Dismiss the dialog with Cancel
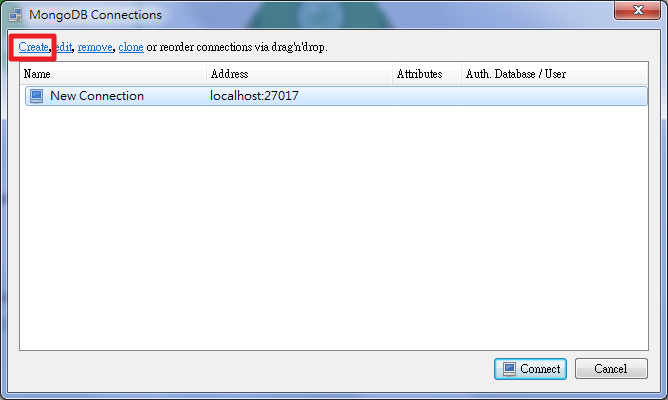The width and height of the screenshot is (668, 400). pyautogui.click(x=611, y=369)
